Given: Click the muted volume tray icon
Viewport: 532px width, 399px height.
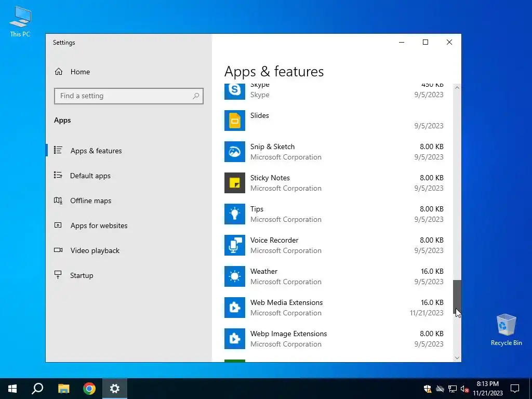Looking at the screenshot, I should [464, 389].
